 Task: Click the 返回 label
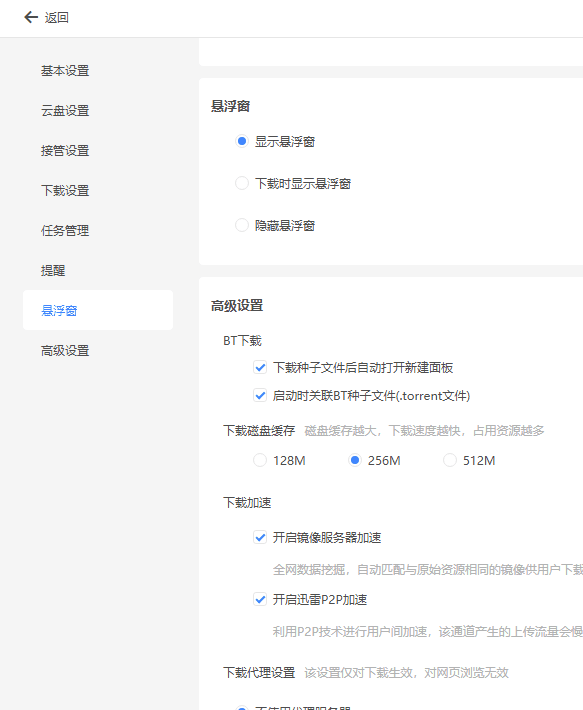click(x=57, y=18)
